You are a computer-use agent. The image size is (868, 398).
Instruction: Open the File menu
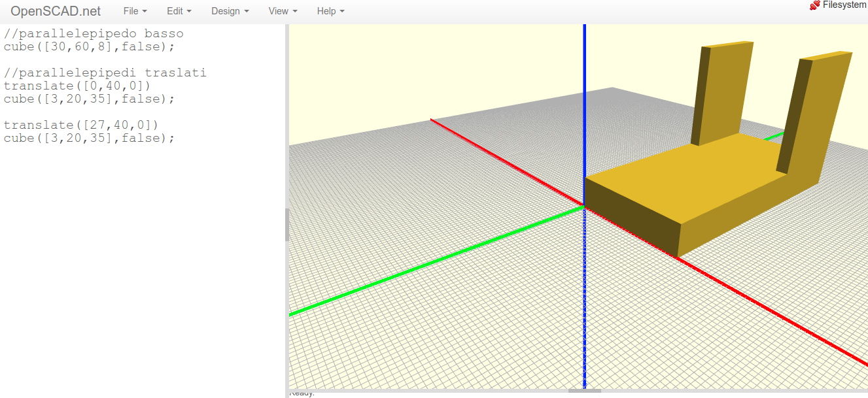135,11
